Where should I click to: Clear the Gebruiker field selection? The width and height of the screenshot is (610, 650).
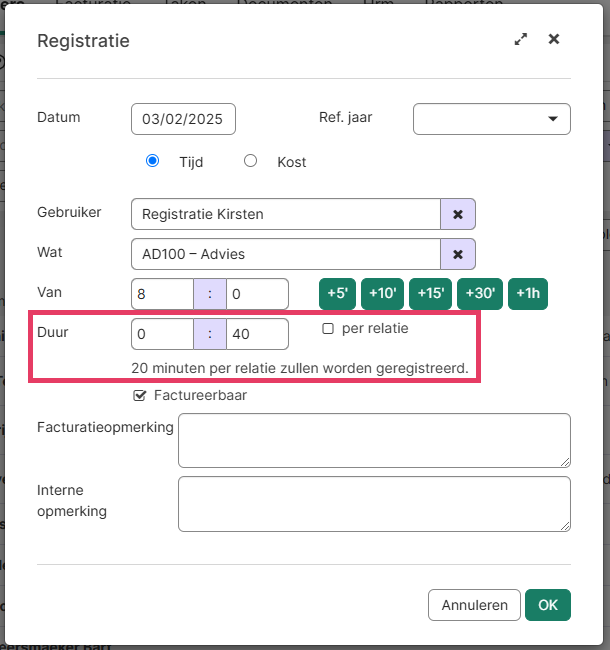458,214
